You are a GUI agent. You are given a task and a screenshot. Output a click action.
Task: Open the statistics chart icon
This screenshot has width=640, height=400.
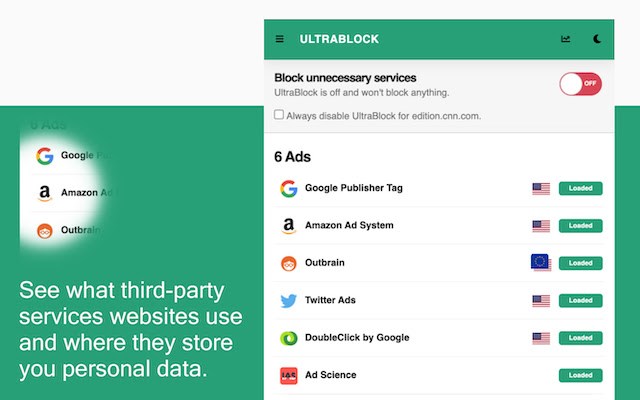[566, 40]
